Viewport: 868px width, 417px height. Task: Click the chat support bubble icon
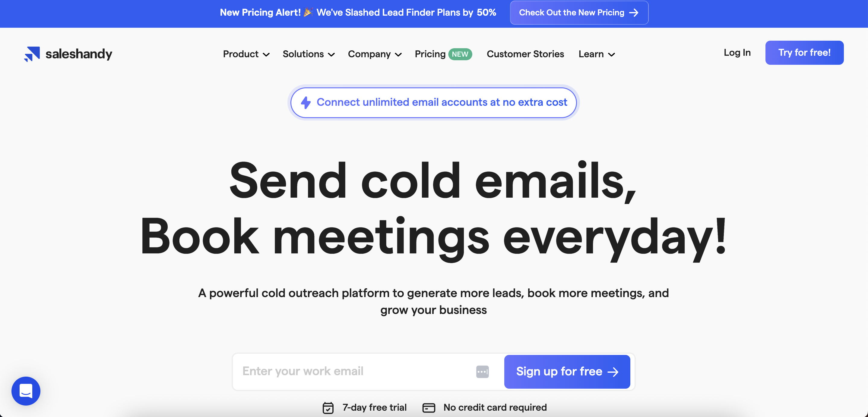[26, 391]
